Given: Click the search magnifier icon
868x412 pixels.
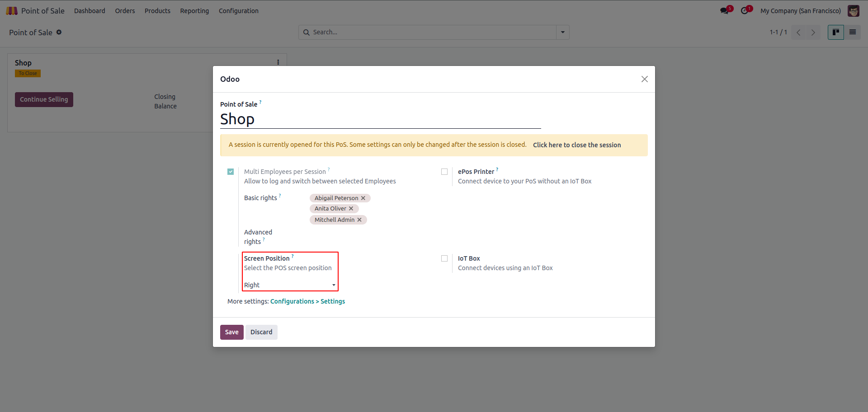Looking at the screenshot, I should pyautogui.click(x=307, y=33).
